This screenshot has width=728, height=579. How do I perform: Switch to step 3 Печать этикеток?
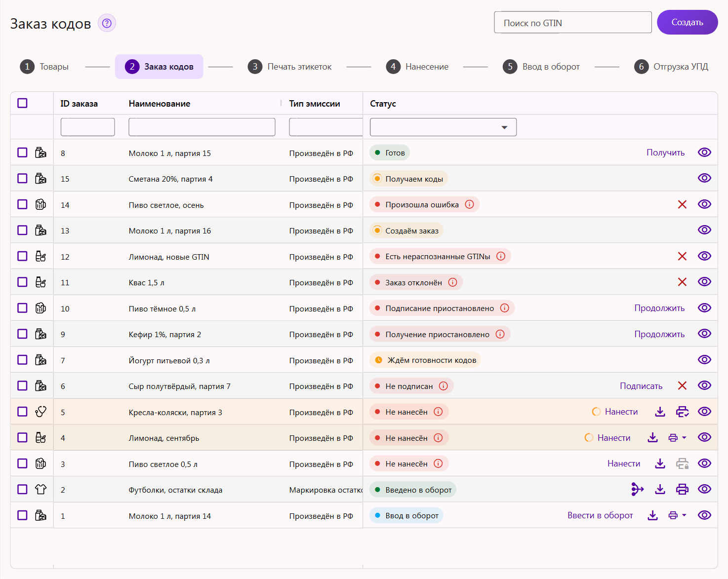(290, 67)
